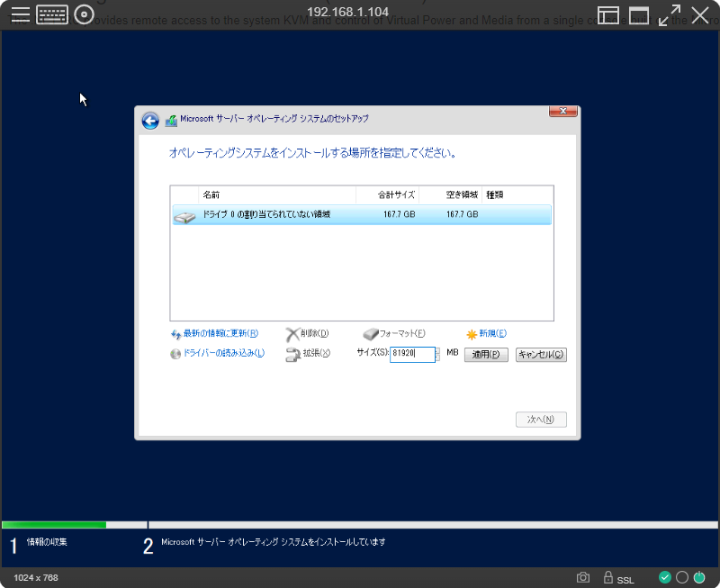Viewport: 720px width, 588px height.
Task: Click the drive icon in the partition row
Action: coord(184,217)
